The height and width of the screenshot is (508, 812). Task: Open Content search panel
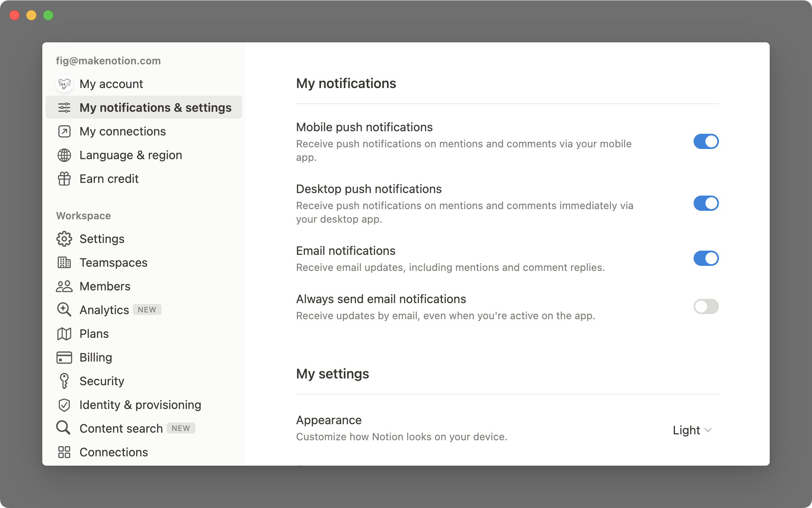coord(121,428)
